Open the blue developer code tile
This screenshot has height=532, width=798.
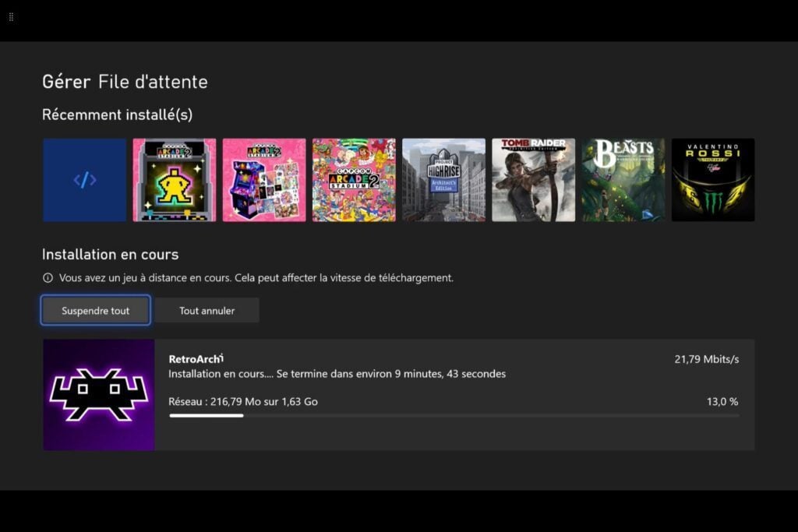pos(84,180)
